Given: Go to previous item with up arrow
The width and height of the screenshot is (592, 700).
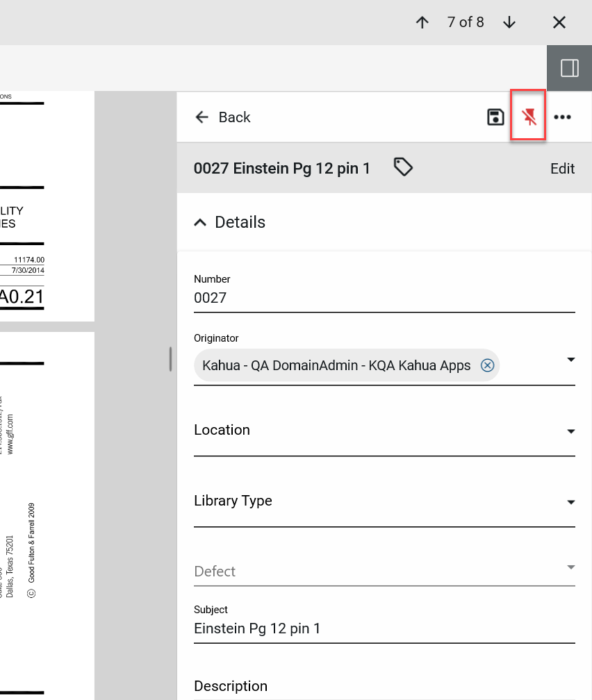Looking at the screenshot, I should [x=422, y=22].
